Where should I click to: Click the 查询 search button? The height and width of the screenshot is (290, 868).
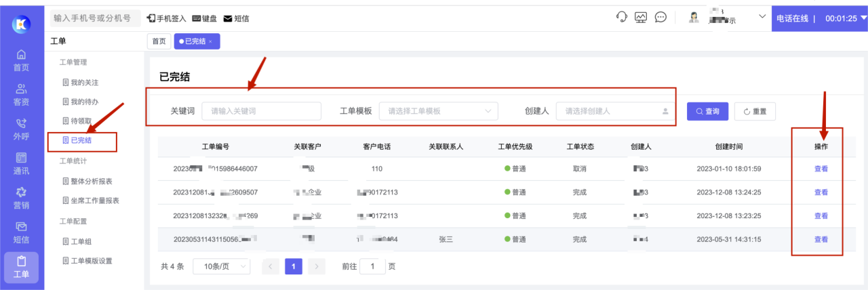(707, 111)
